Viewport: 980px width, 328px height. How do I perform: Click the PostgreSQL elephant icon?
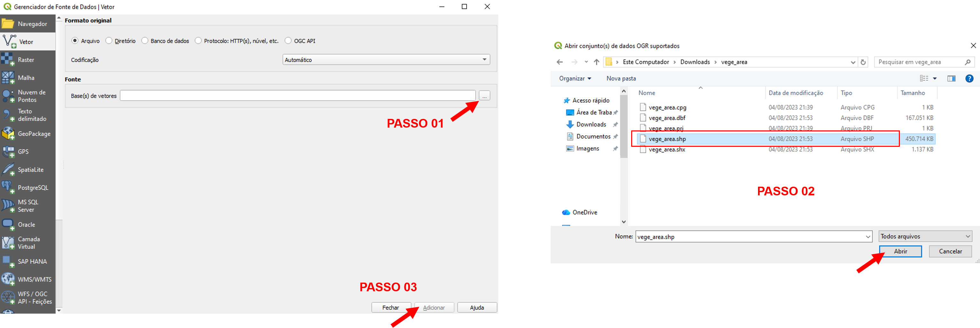tap(8, 187)
